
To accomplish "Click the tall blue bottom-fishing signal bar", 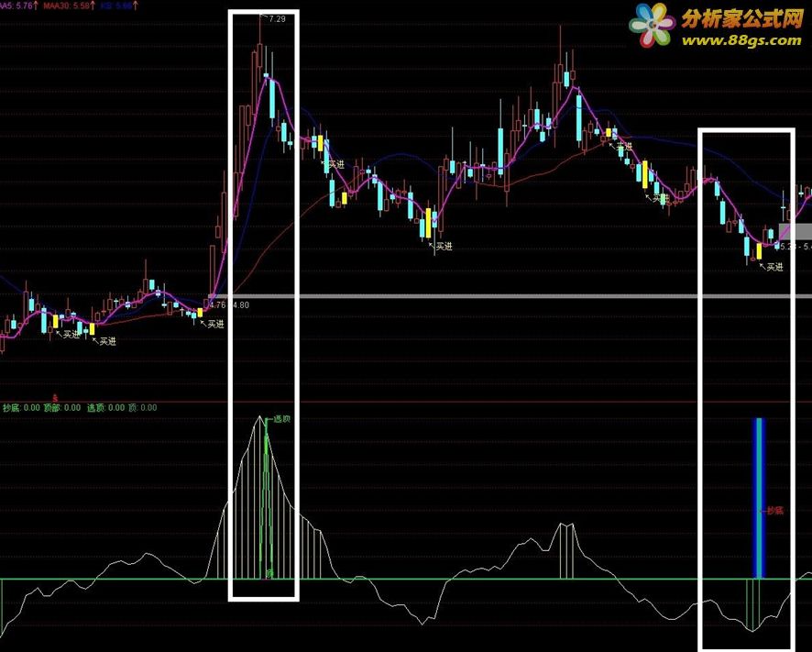I will [x=759, y=498].
